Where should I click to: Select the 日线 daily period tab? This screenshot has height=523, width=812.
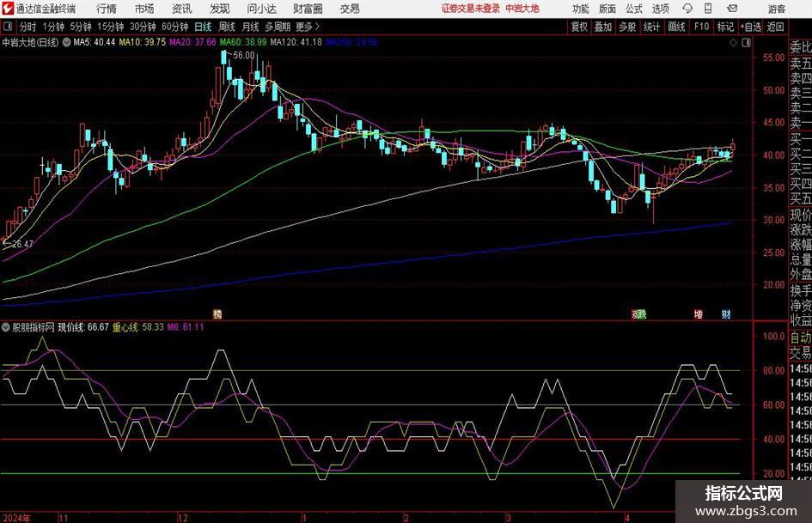click(203, 27)
